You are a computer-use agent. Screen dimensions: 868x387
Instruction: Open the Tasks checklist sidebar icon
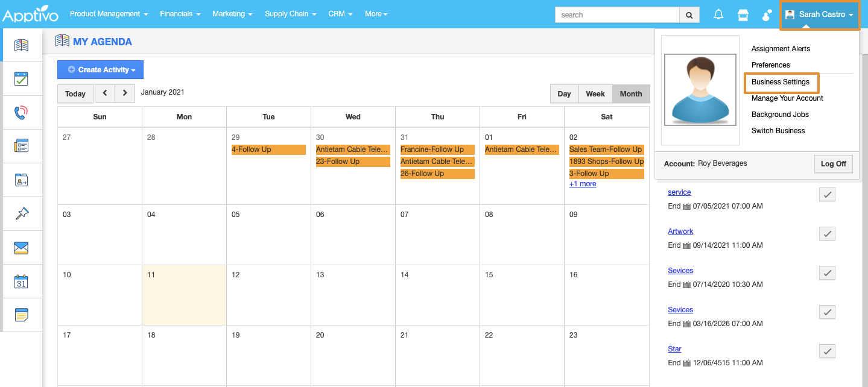click(21, 78)
